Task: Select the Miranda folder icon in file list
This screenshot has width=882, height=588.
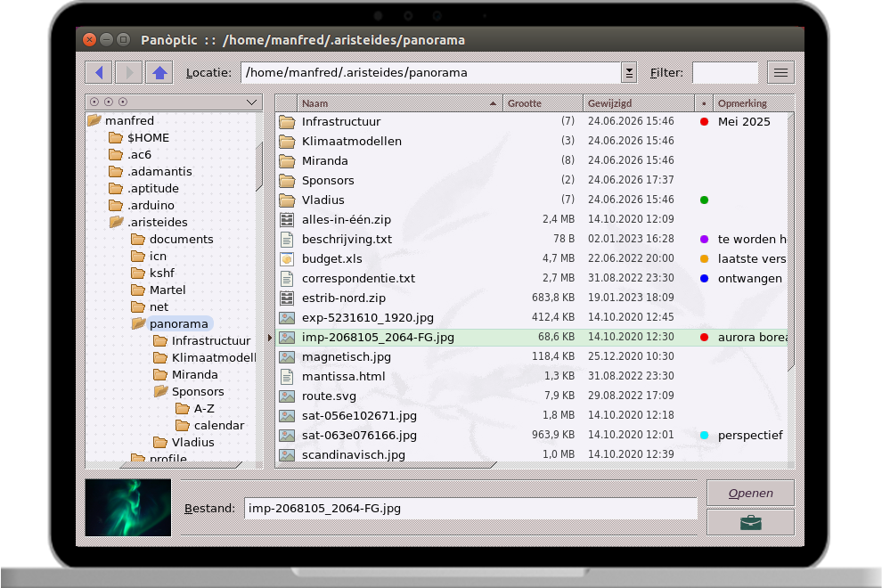Action: 287,161
